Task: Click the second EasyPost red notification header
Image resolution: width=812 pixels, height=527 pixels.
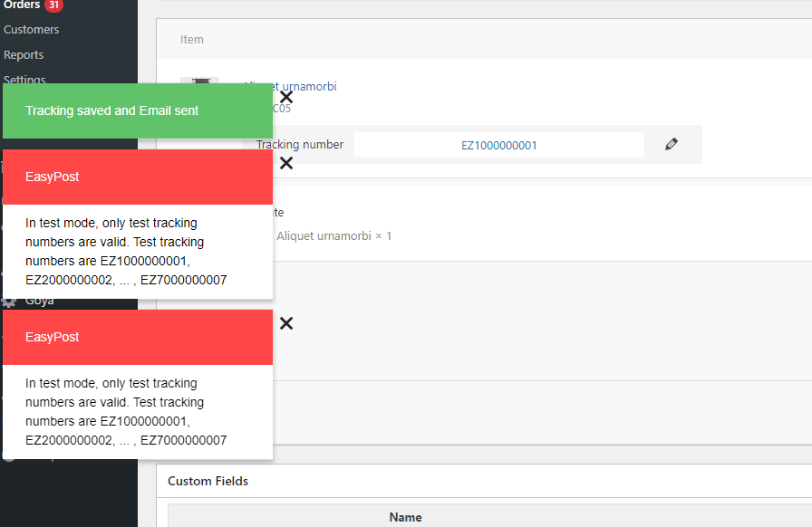Action: 138,338
